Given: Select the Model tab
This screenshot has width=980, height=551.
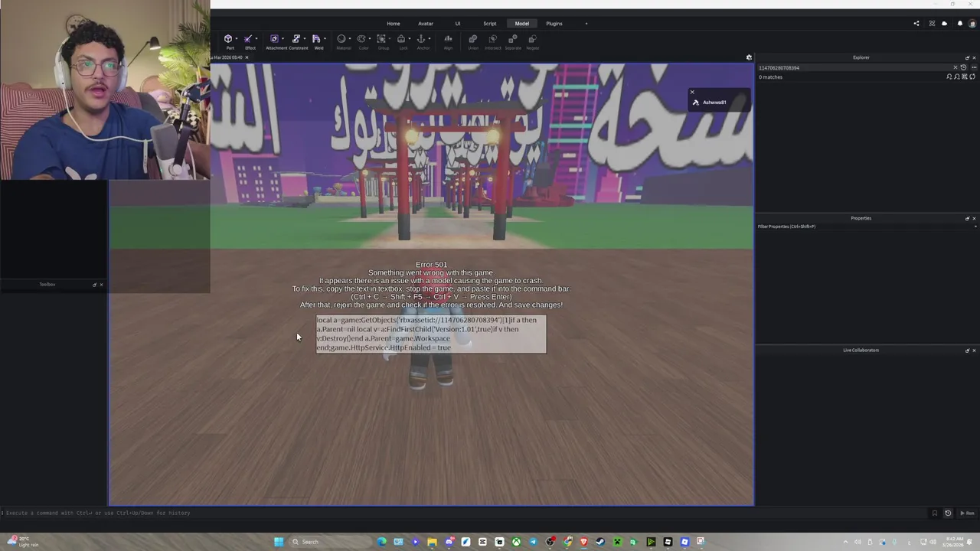Looking at the screenshot, I should click(522, 24).
